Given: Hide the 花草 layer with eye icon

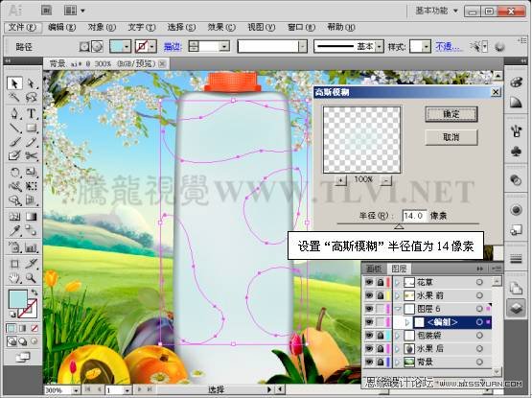Looking at the screenshot, I should [369, 282].
